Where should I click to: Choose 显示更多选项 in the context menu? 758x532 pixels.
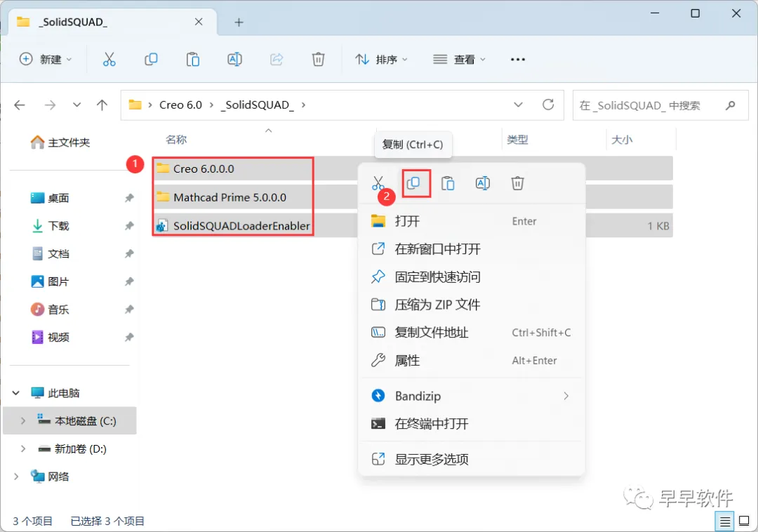point(472,459)
